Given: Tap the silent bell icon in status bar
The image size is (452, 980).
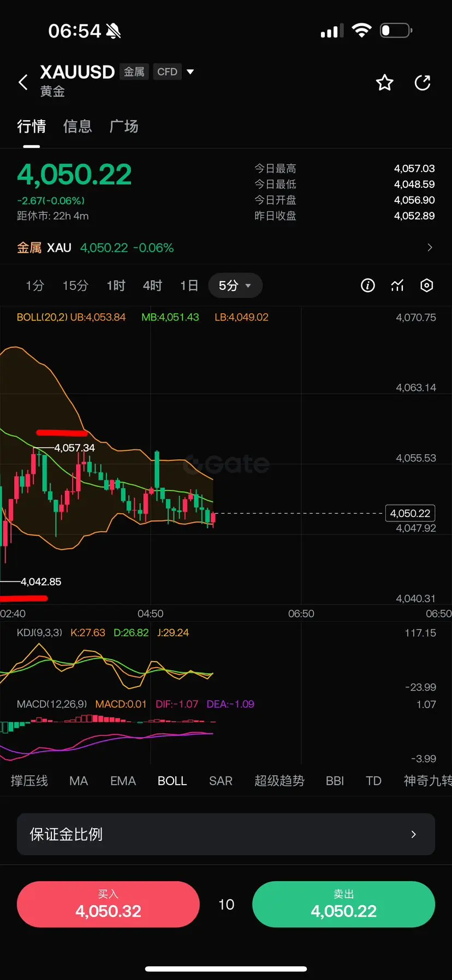Looking at the screenshot, I should click(114, 31).
